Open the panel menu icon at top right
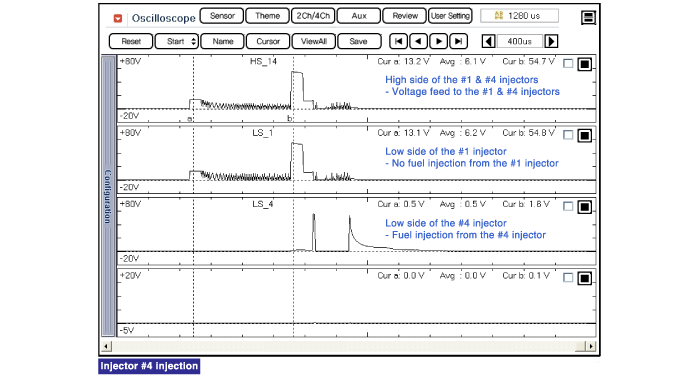Image resolution: width=700 pixels, height=376 pixels. click(588, 17)
